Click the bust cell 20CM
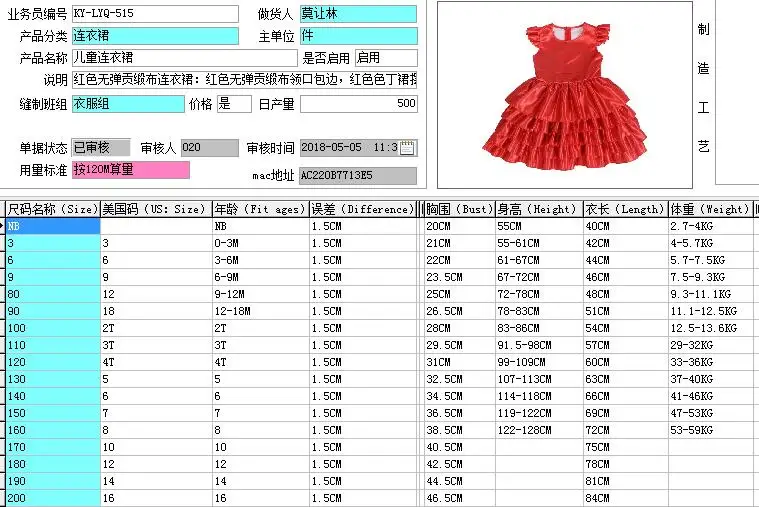 [459, 226]
